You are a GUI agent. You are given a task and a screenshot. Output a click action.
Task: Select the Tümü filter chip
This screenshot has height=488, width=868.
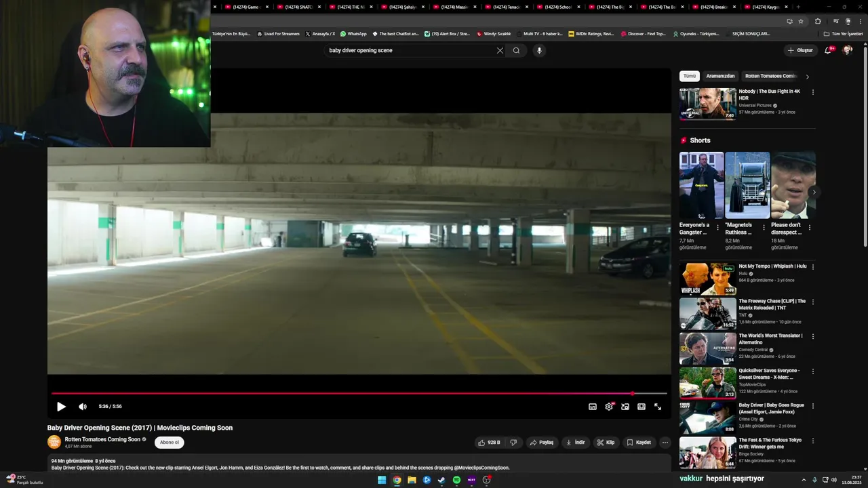[689, 76]
